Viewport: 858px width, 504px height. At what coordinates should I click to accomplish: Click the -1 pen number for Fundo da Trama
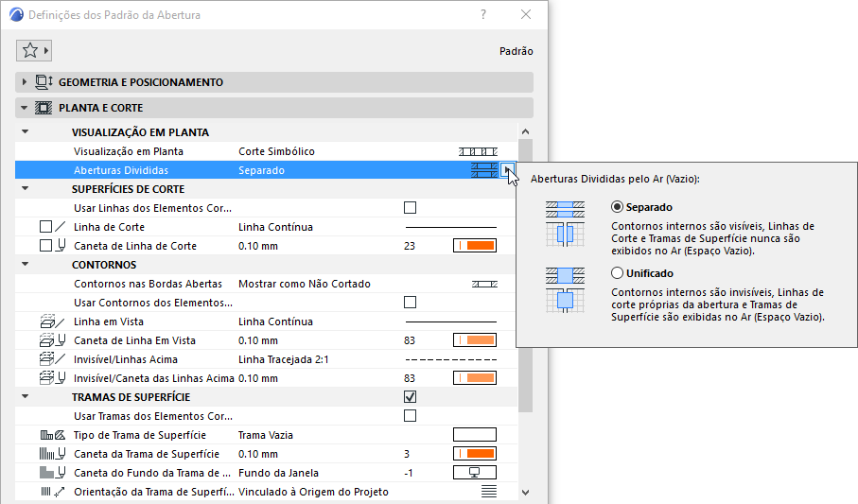tap(409, 473)
